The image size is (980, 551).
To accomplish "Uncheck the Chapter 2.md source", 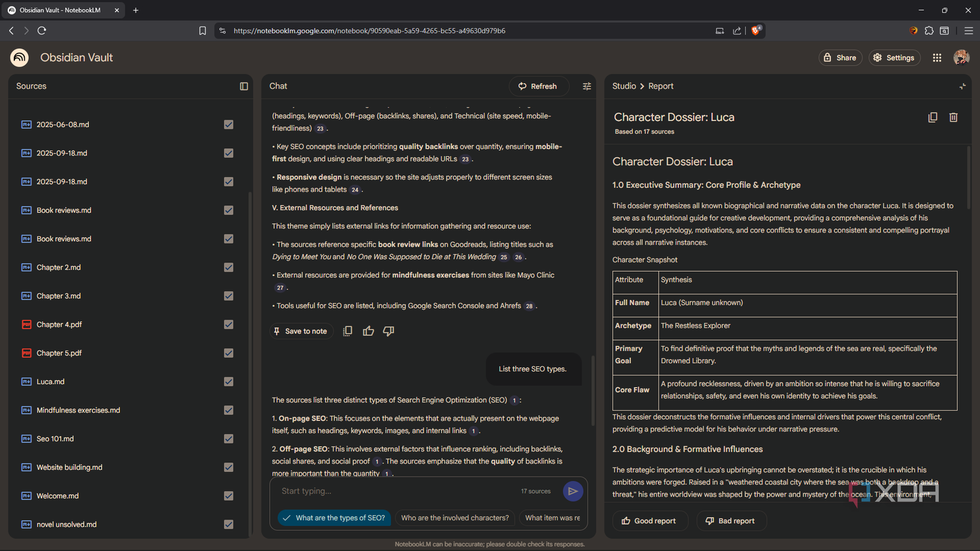I will pyautogui.click(x=229, y=268).
